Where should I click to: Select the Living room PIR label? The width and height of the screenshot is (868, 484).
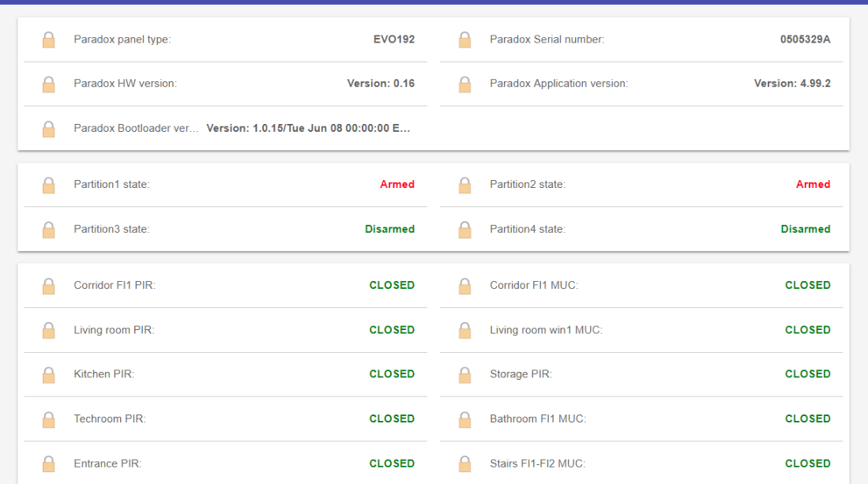coord(114,330)
